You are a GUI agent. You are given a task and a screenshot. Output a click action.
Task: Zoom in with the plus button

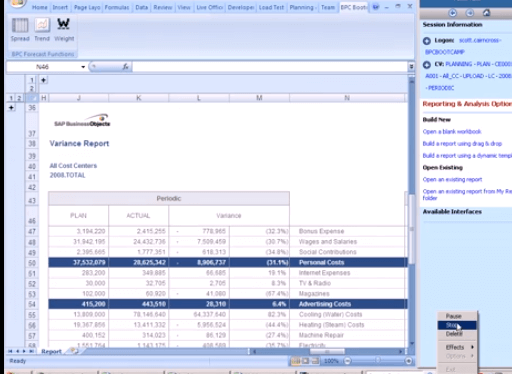click(408, 361)
